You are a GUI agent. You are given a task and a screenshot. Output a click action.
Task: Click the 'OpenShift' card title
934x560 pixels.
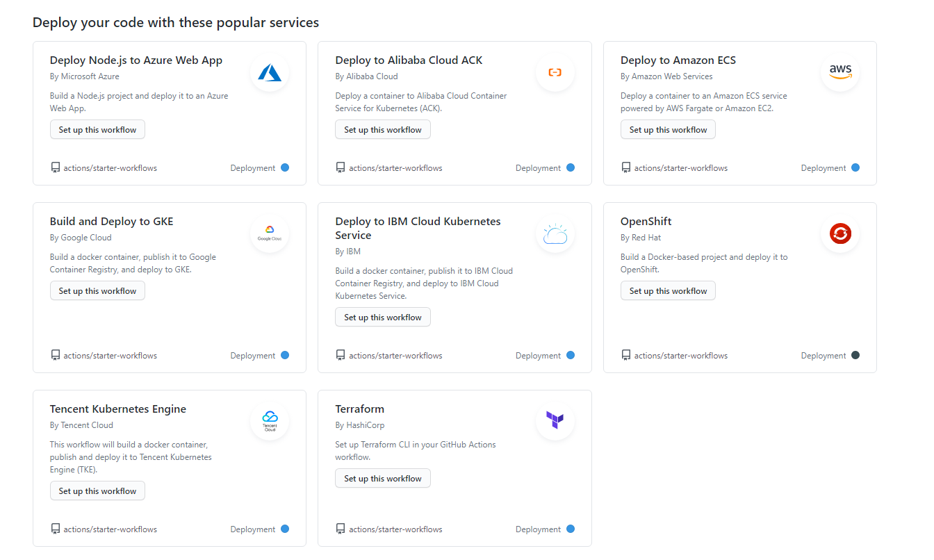[646, 222]
